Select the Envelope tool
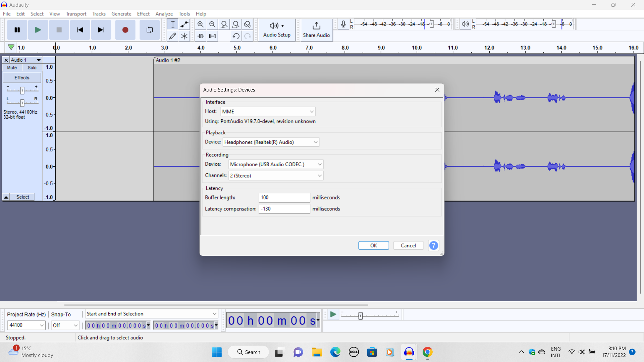 tap(184, 24)
